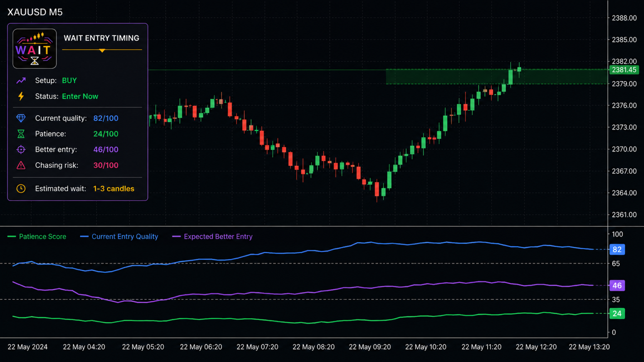Viewport: 644px width, 362px height.
Task: Click the Chasing risk label in the panel
Action: [57, 165]
